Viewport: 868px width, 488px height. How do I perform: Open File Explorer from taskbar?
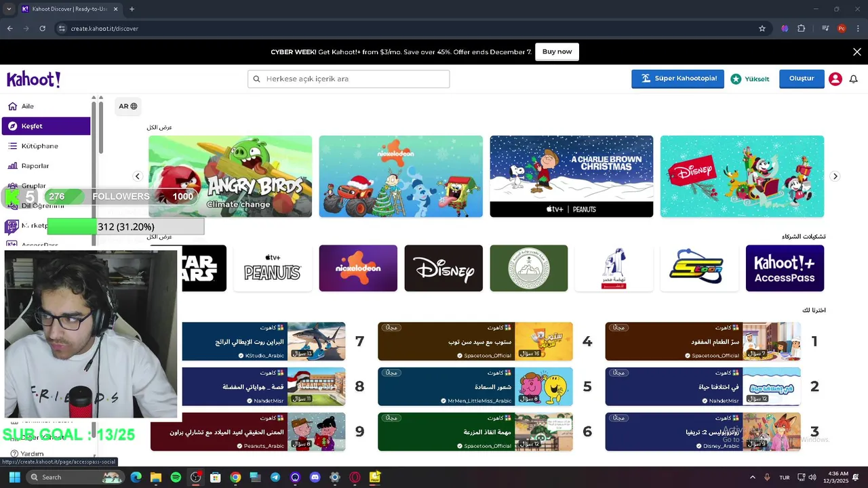pyautogui.click(x=156, y=477)
